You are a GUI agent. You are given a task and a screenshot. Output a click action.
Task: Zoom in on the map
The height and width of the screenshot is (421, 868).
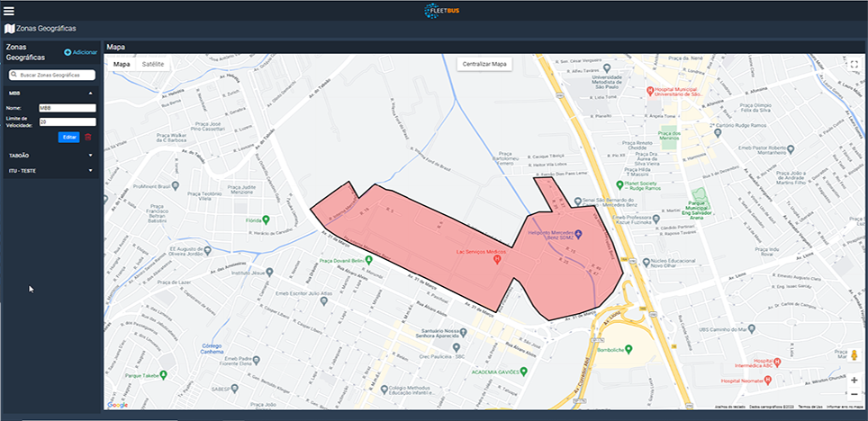coord(854,380)
